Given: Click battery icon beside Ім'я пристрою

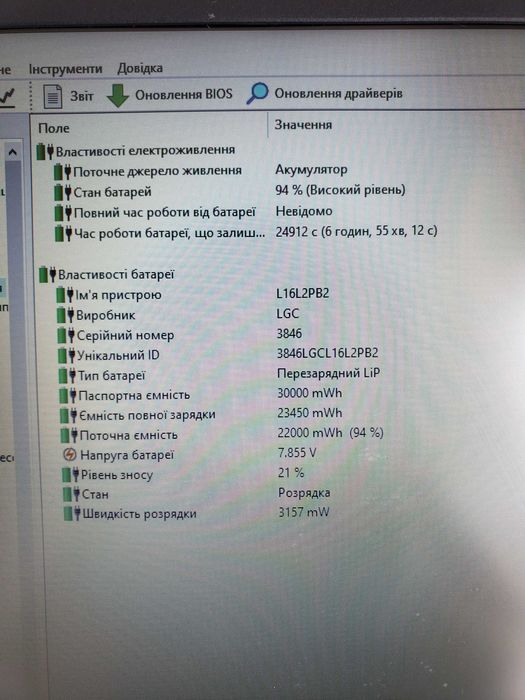Looking at the screenshot, I should point(65,295).
